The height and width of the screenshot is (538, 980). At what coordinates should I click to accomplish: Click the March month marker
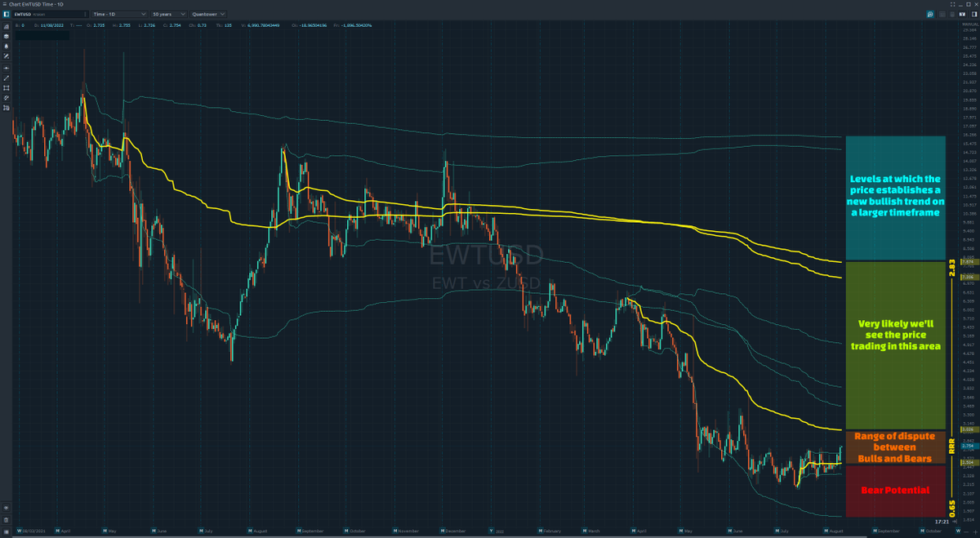(x=585, y=531)
